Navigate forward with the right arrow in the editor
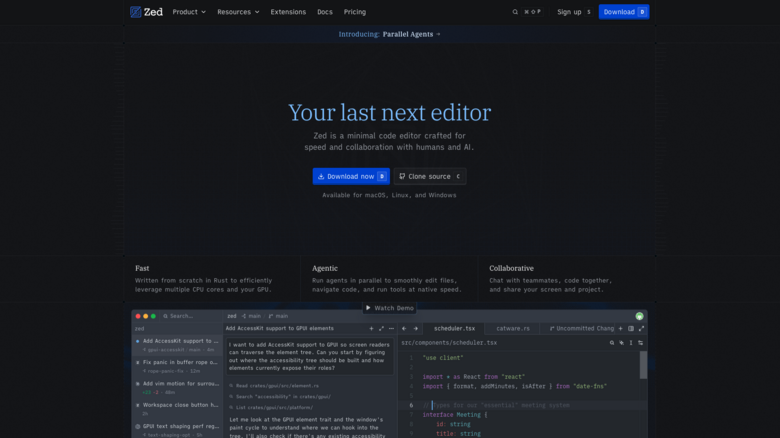The image size is (780, 438). pyautogui.click(x=416, y=328)
